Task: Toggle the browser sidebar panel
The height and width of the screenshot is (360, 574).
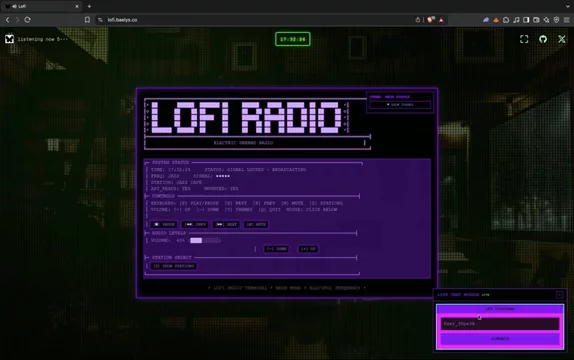Action: [526, 20]
